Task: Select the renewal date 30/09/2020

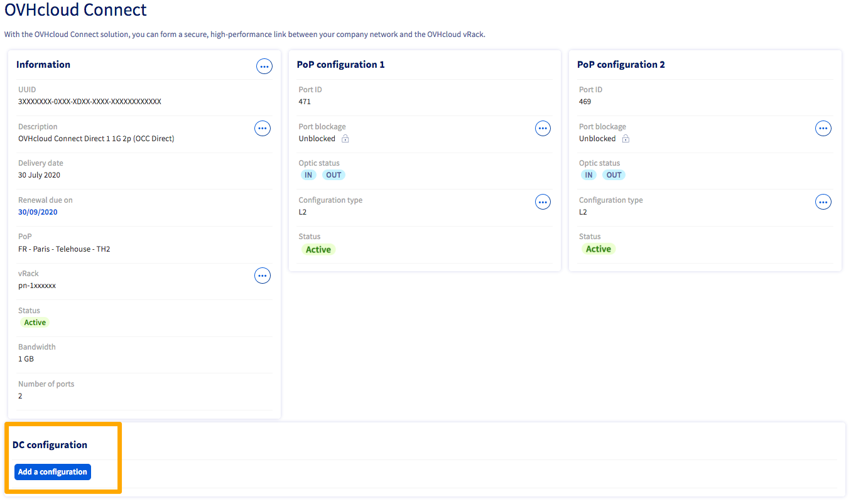Action: tap(38, 212)
